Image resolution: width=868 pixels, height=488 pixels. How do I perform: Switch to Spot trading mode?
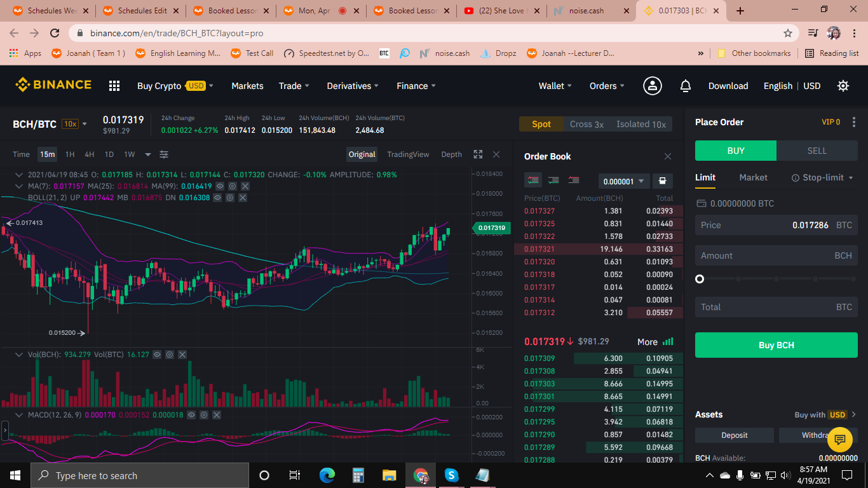541,124
